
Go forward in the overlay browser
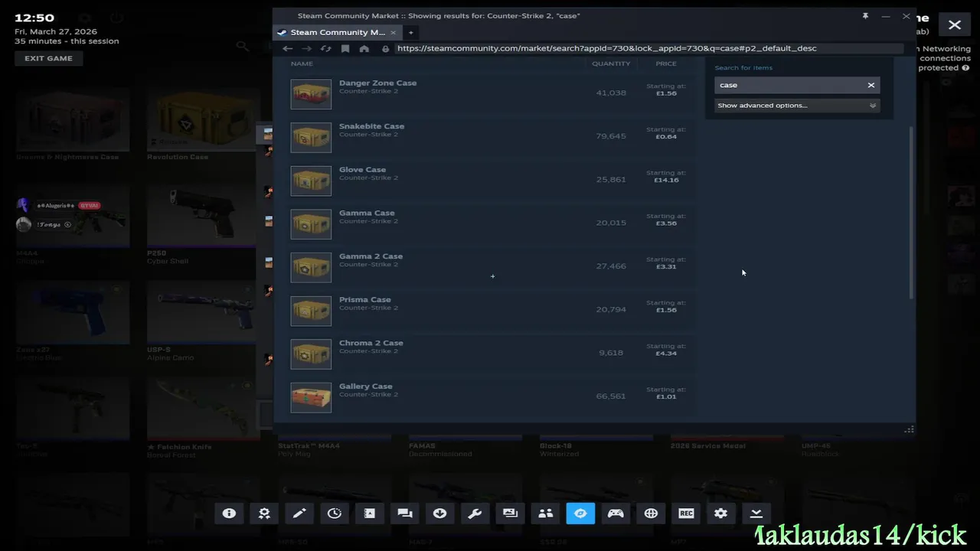[x=307, y=48]
